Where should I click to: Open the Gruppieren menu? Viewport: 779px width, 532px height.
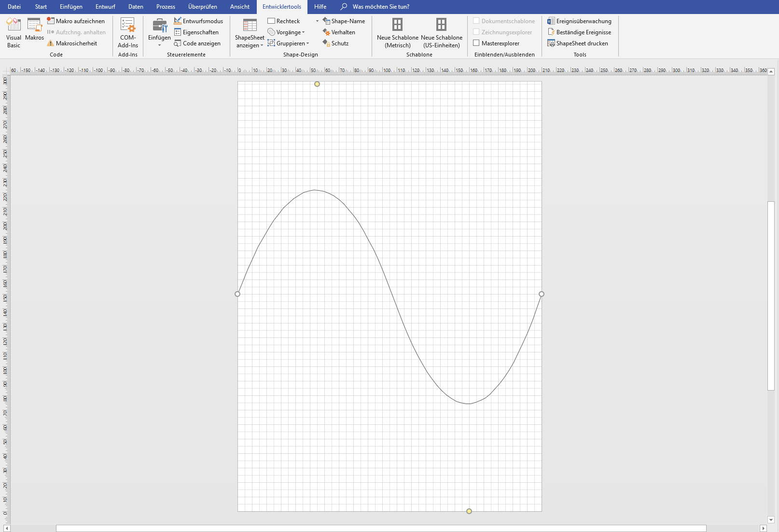(x=288, y=43)
